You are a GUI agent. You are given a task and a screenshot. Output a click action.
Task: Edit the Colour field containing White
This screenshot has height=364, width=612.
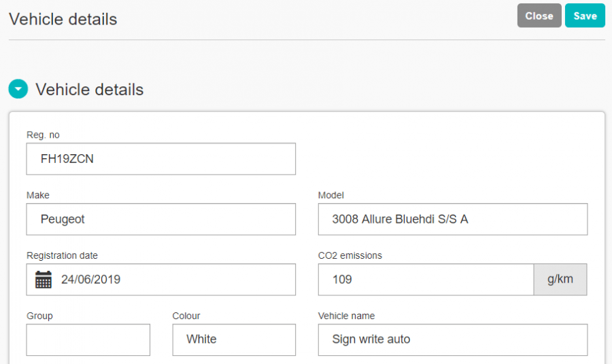click(234, 340)
